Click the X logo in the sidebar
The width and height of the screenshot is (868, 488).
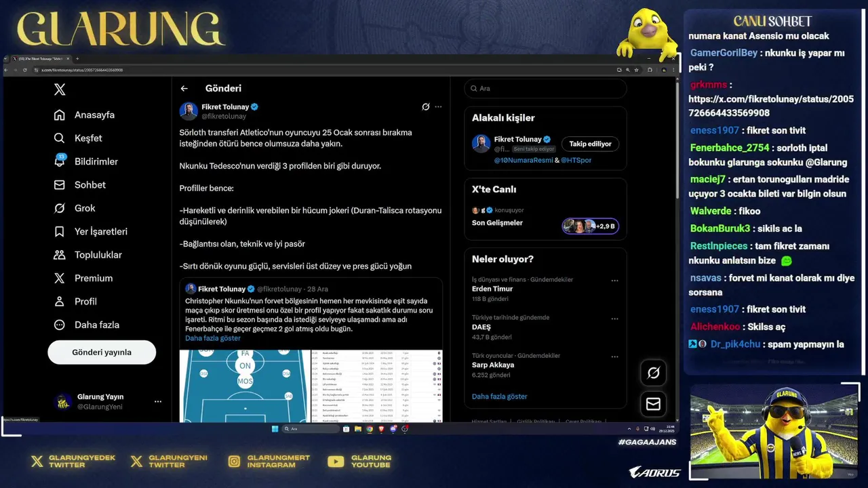click(x=60, y=89)
